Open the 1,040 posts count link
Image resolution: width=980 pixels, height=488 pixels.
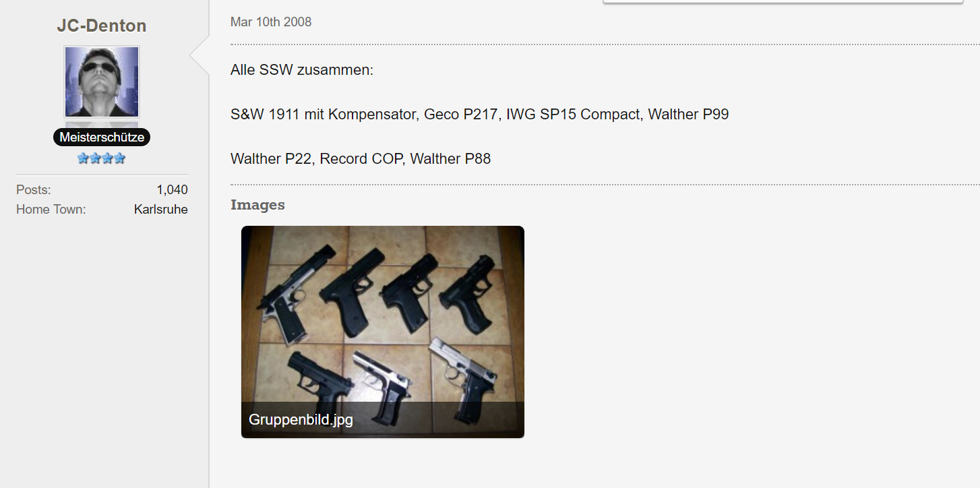(172, 190)
